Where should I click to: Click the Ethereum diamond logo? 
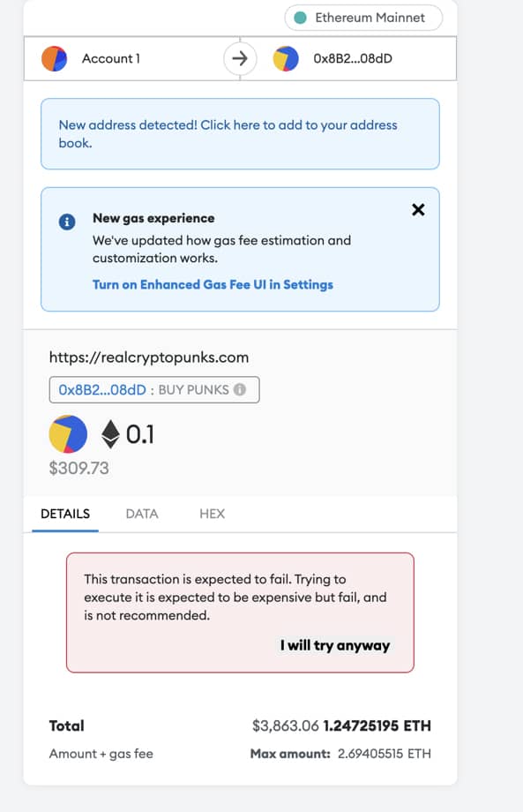110,434
